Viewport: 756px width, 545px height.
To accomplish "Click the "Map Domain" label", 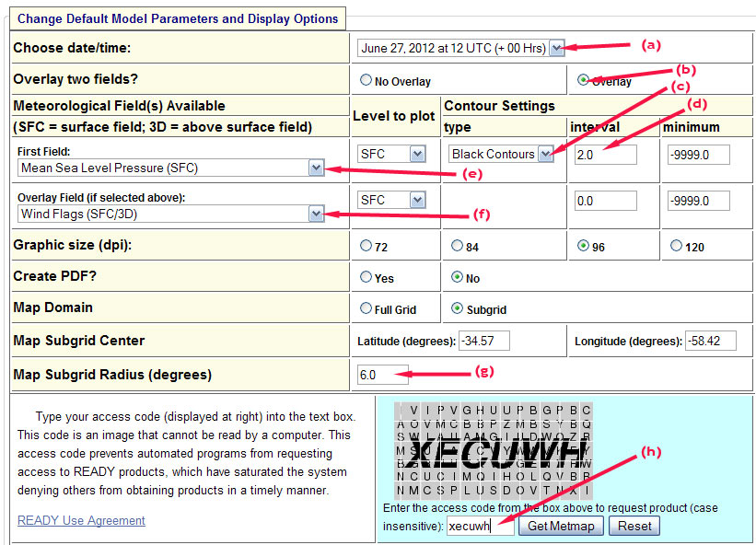I will tap(53, 307).
